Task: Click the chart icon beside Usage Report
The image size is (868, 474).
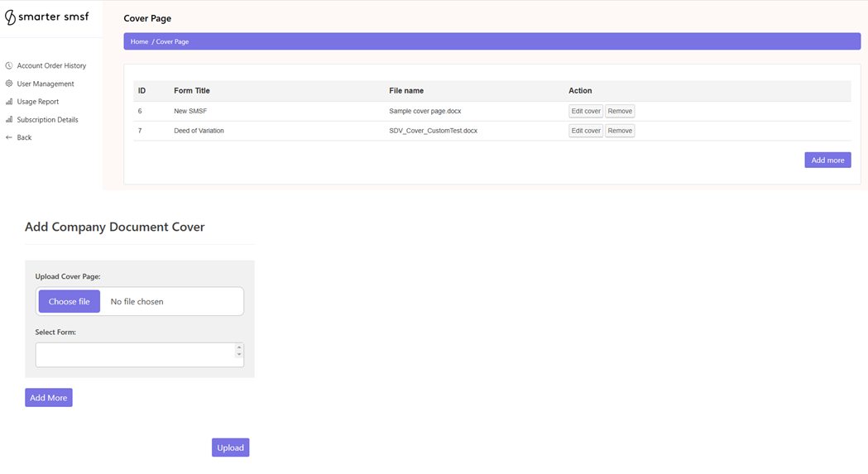Action: (9, 101)
